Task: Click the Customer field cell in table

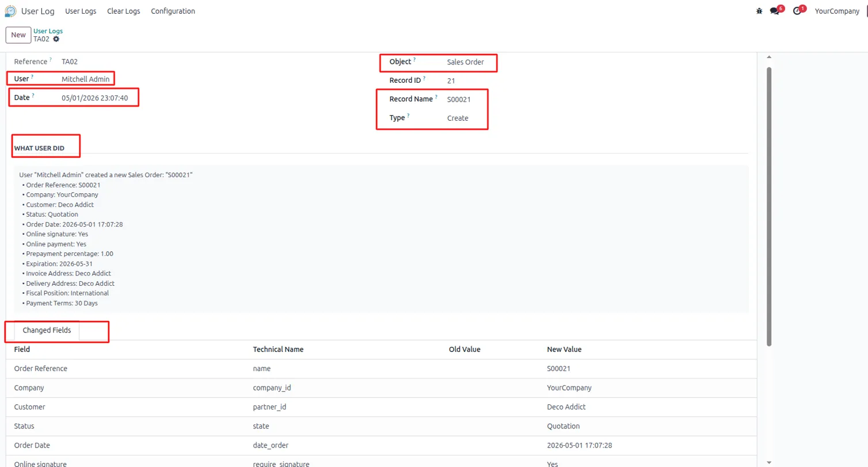Action: point(29,407)
